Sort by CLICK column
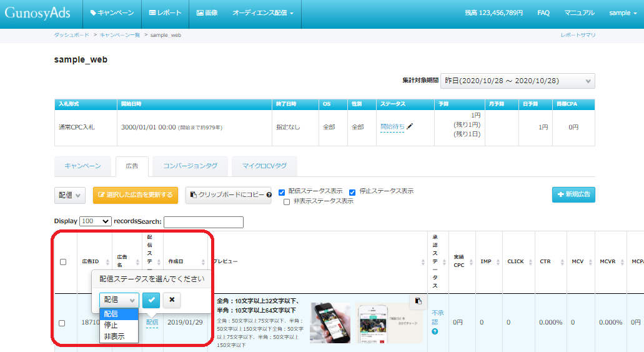644x352 pixels. click(518, 261)
